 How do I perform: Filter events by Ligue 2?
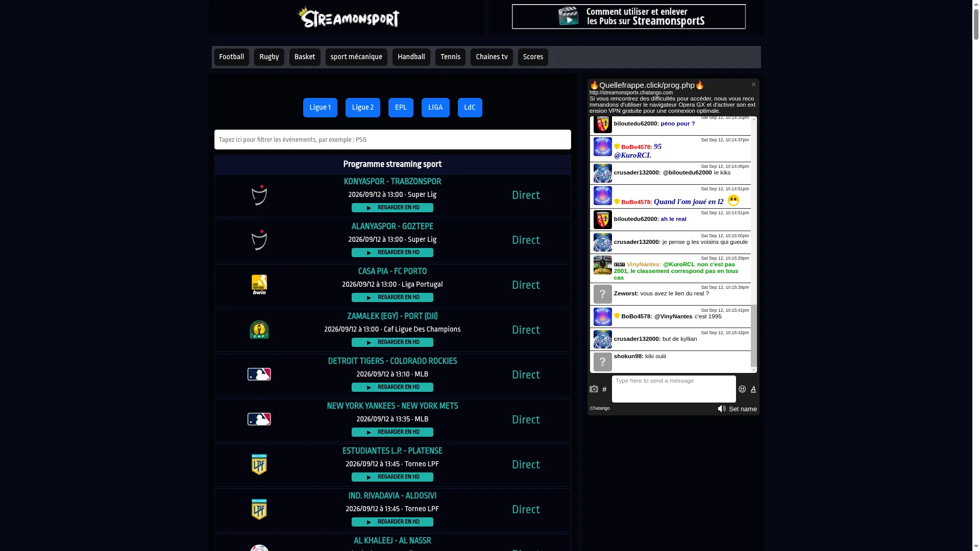tap(363, 108)
